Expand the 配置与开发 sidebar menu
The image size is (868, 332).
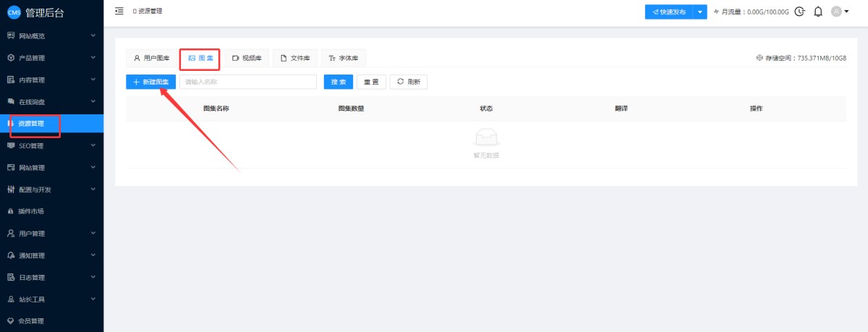pyautogui.click(x=51, y=190)
